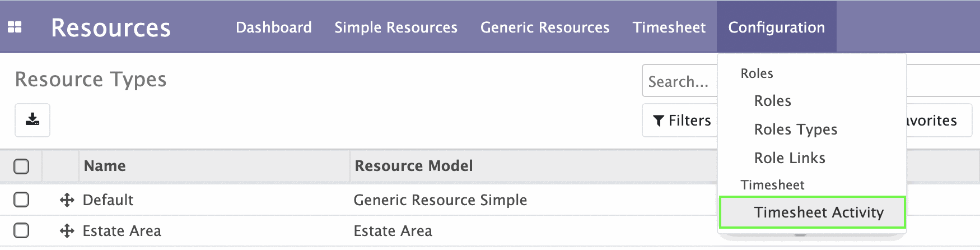Open Simple Resources in top navigation
Viewport: 980px width, 250px height.
[396, 27]
